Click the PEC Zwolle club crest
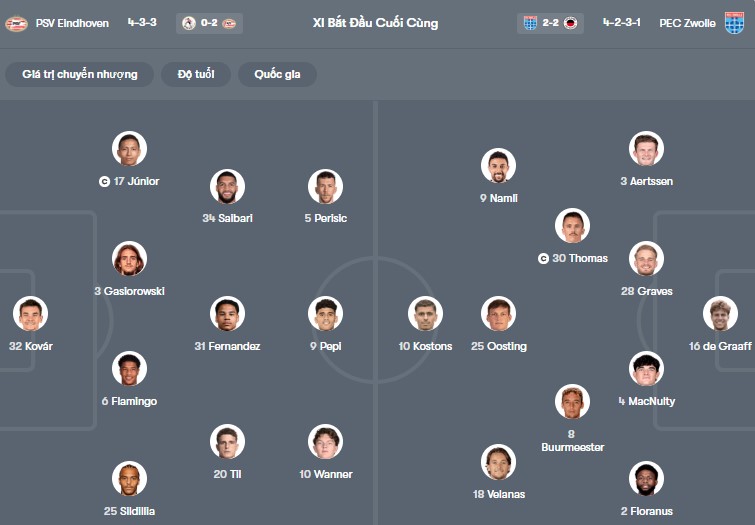This screenshot has width=755, height=525. pyautogui.click(x=735, y=22)
